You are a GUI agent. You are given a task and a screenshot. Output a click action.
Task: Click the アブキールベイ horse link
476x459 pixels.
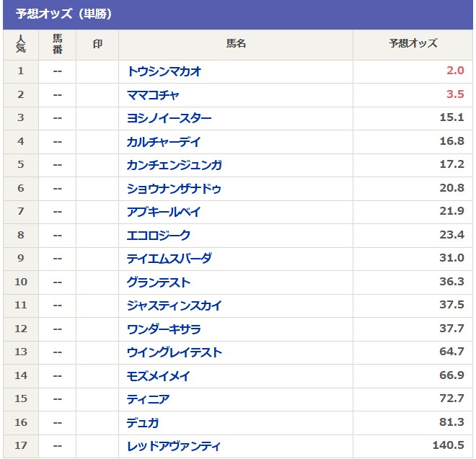pos(164,212)
